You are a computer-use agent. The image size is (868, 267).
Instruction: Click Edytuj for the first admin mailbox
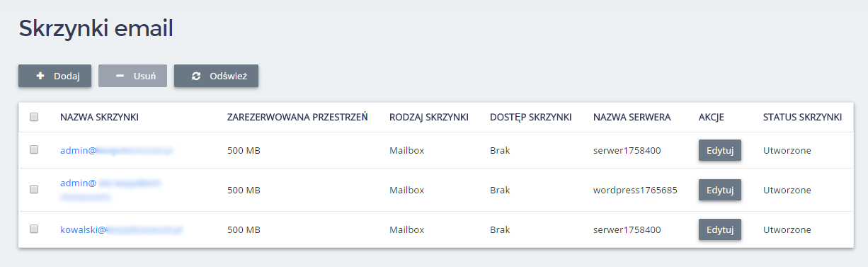pos(719,150)
